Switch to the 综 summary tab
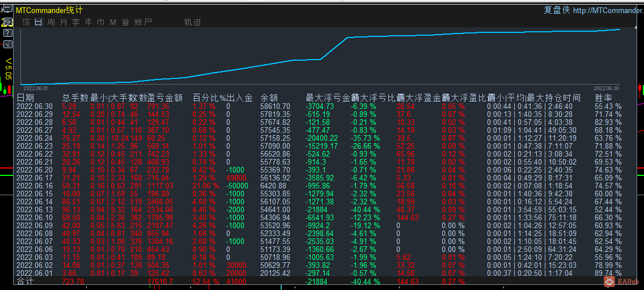644x290 pixels. click(26, 22)
